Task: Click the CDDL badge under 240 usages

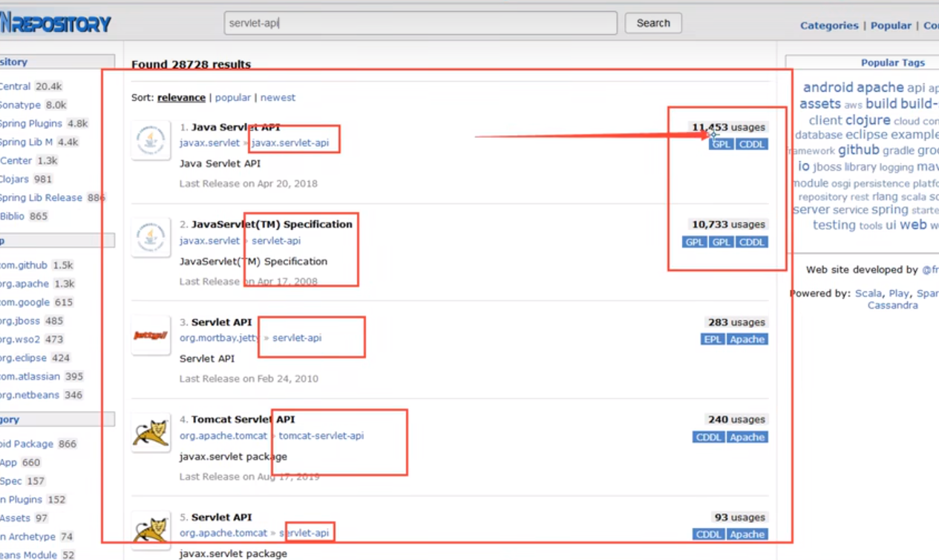Action: point(708,437)
